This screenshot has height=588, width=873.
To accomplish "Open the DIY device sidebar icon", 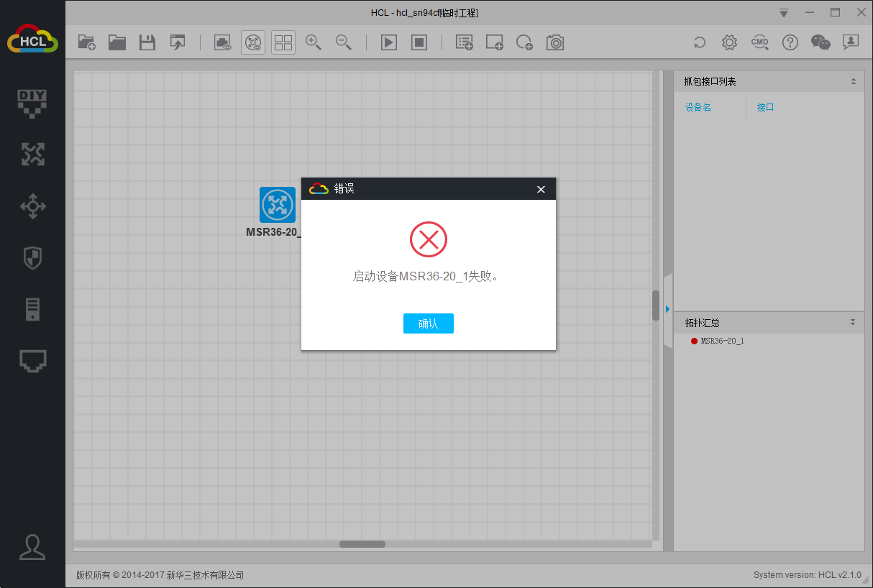I will (x=32, y=103).
